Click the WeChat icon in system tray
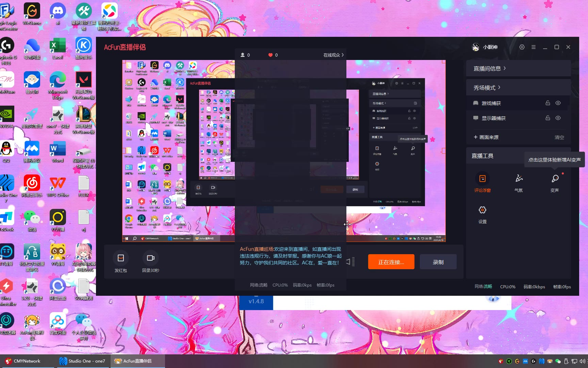The height and width of the screenshot is (368, 588). [558, 361]
